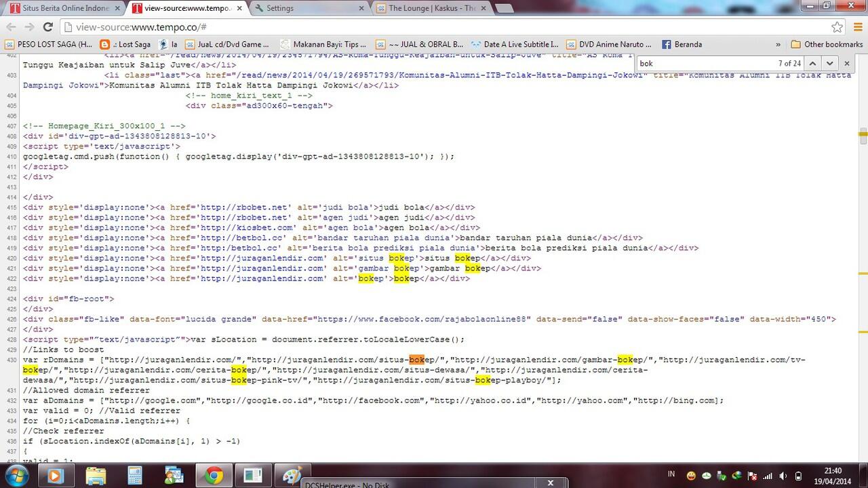Open the Date A Live Subtitle bookmark
Image resolution: width=868 pixels, height=488 pixels.
click(515, 44)
